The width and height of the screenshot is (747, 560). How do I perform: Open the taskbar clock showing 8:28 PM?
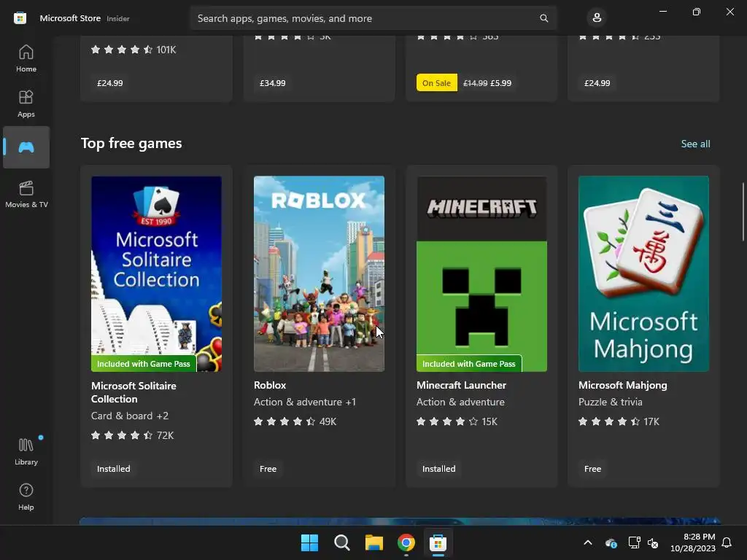[693, 542]
